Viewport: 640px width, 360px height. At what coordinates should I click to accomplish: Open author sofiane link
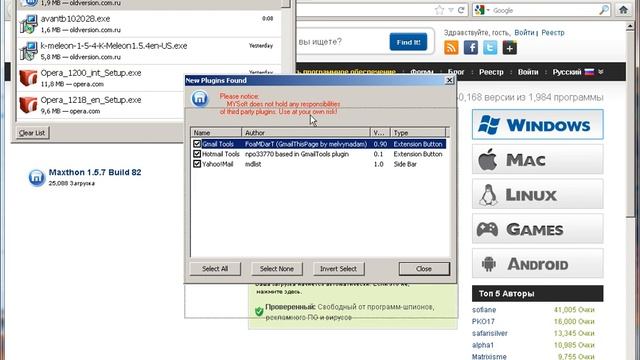[484, 310]
